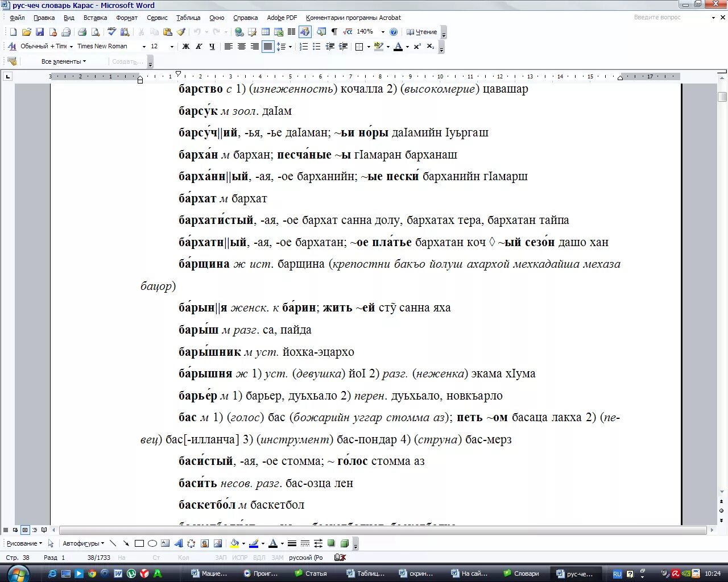Open the Файл menu
This screenshot has width=728, height=582.
pos(17,18)
